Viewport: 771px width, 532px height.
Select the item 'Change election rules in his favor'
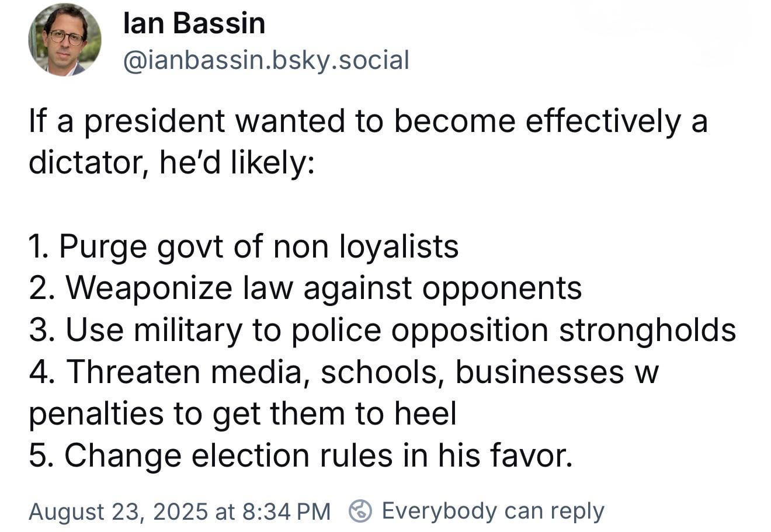click(301, 455)
